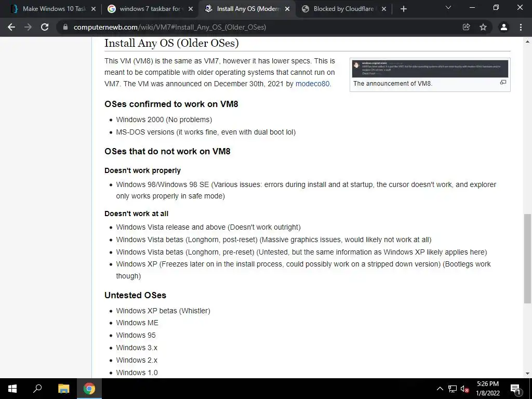532x399 pixels.
Task: Open modeco80 user link
Action: (312, 84)
